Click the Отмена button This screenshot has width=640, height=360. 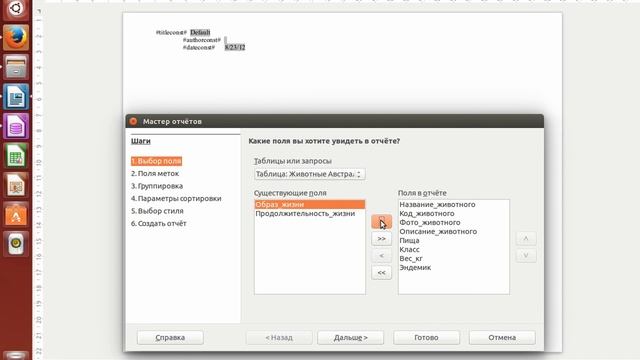click(x=502, y=338)
